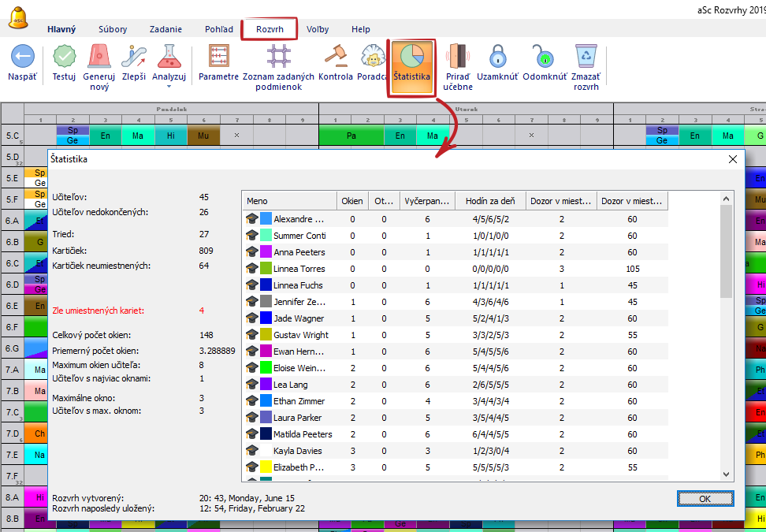
Task: Click the Štatistika pie chart icon
Action: tap(411, 58)
